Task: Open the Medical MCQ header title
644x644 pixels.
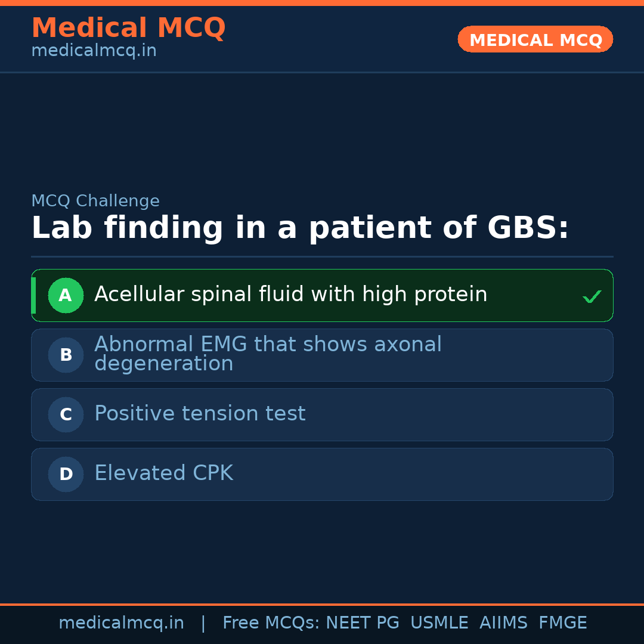Action: point(128,27)
